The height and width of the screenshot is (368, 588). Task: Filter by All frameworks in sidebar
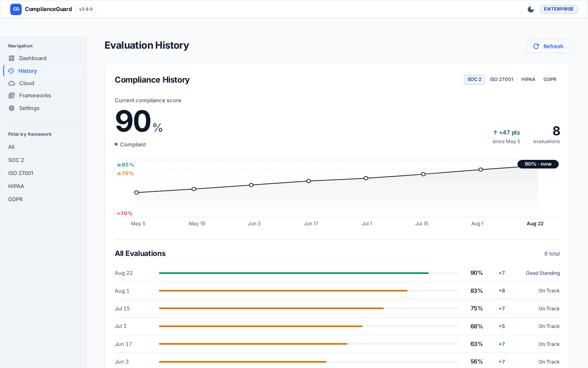pyautogui.click(x=43, y=147)
